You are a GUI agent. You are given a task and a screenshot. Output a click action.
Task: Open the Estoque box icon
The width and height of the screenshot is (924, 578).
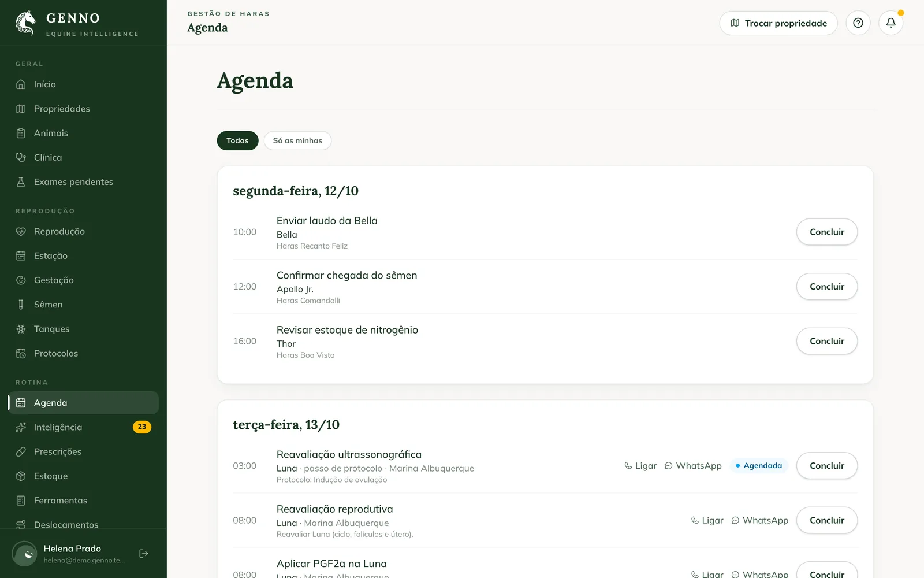tap(21, 476)
